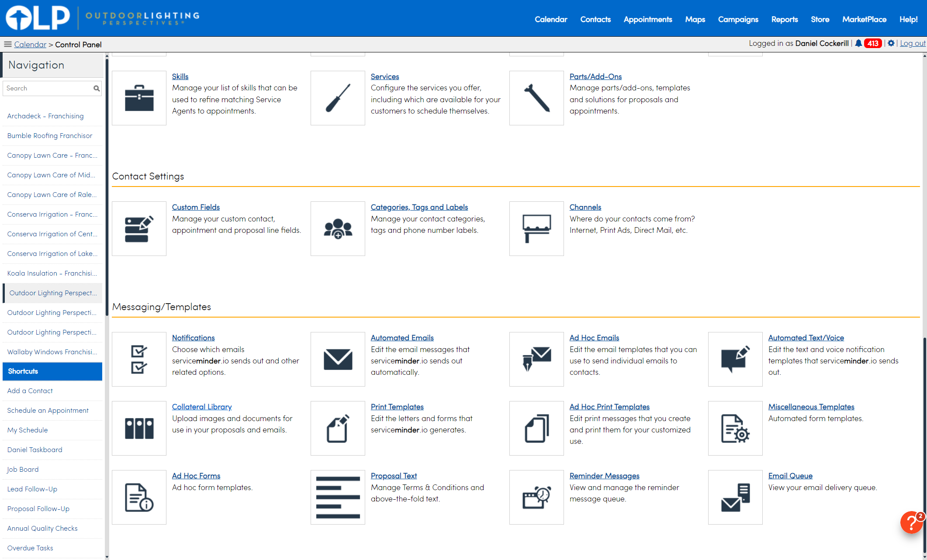Open the Skills link
The width and height of the screenshot is (927, 560).
tap(180, 76)
